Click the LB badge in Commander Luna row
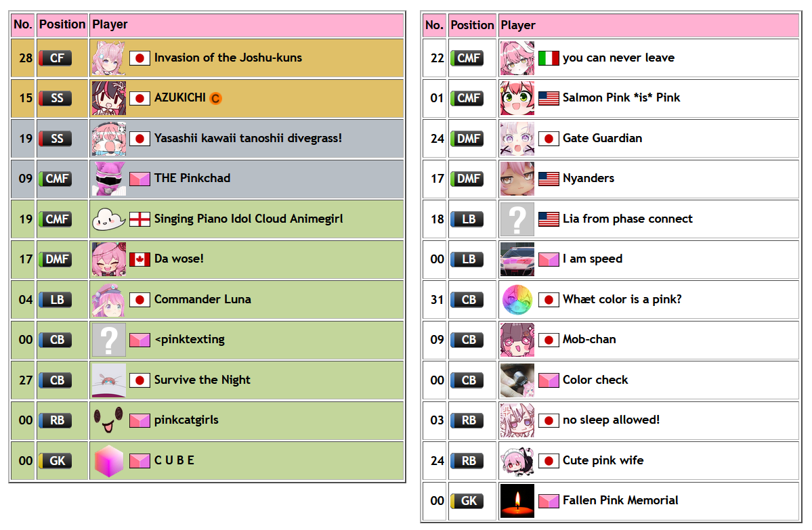Screen dimensions: 812x530 [56, 300]
